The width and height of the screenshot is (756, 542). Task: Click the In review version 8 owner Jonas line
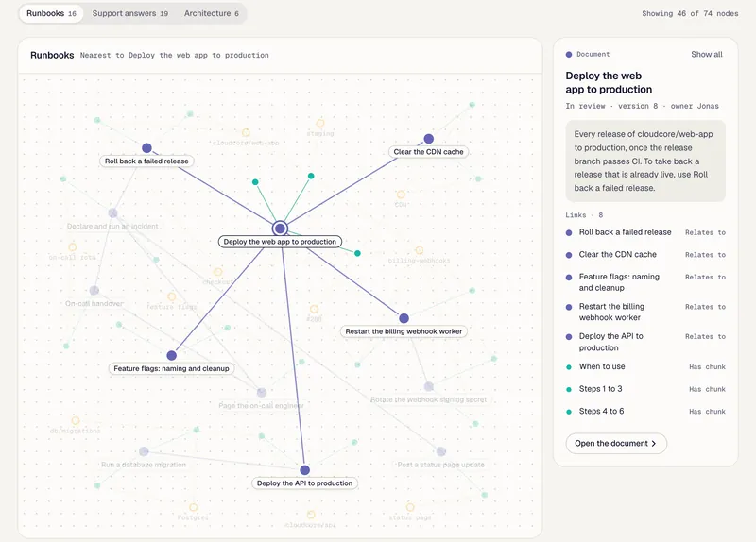[642, 106]
